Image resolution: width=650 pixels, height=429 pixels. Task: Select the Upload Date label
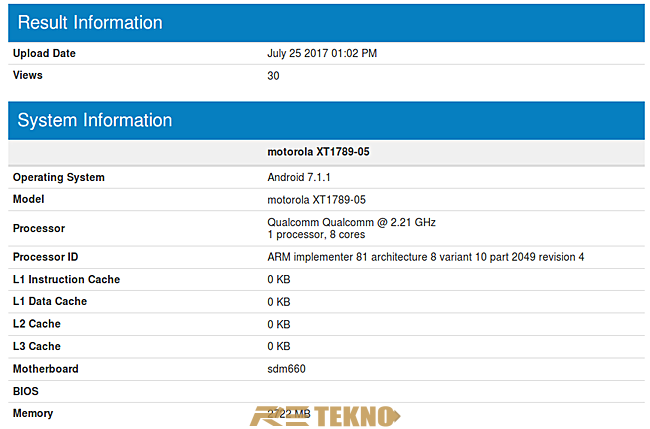tap(44, 53)
